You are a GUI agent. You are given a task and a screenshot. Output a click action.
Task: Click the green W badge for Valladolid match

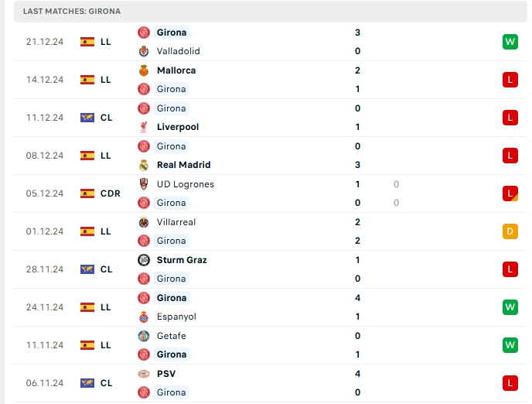(510, 42)
